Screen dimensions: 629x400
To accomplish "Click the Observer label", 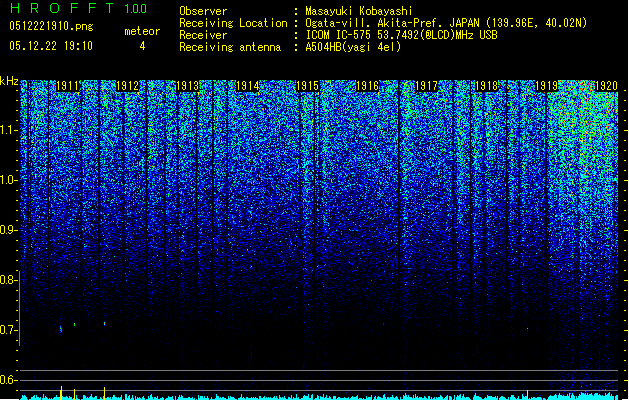I will pyautogui.click(x=203, y=11).
